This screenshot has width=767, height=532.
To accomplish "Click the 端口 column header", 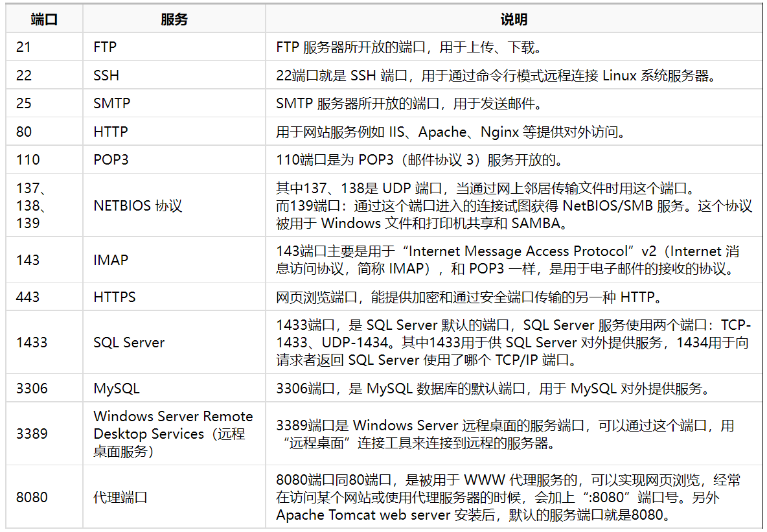I will point(44,19).
